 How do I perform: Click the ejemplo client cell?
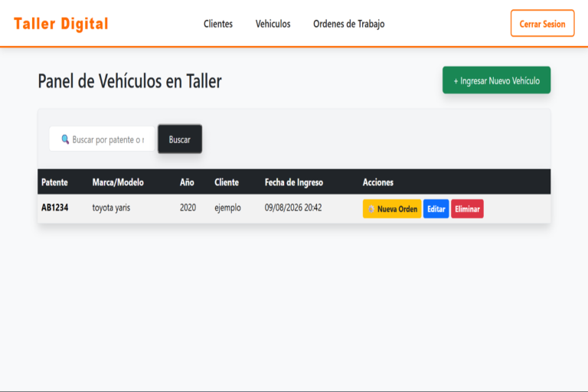tap(227, 207)
